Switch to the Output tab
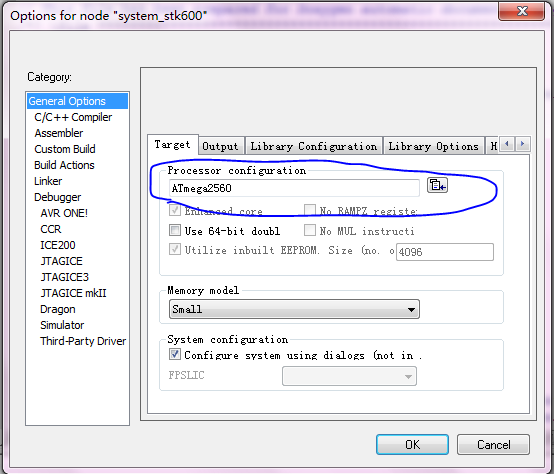 (x=220, y=146)
